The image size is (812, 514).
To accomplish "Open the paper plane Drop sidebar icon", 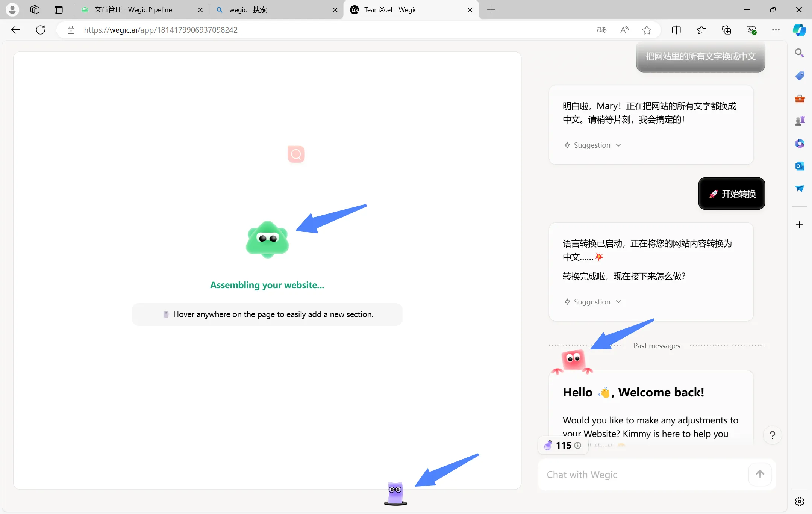I will tap(800, 188).
